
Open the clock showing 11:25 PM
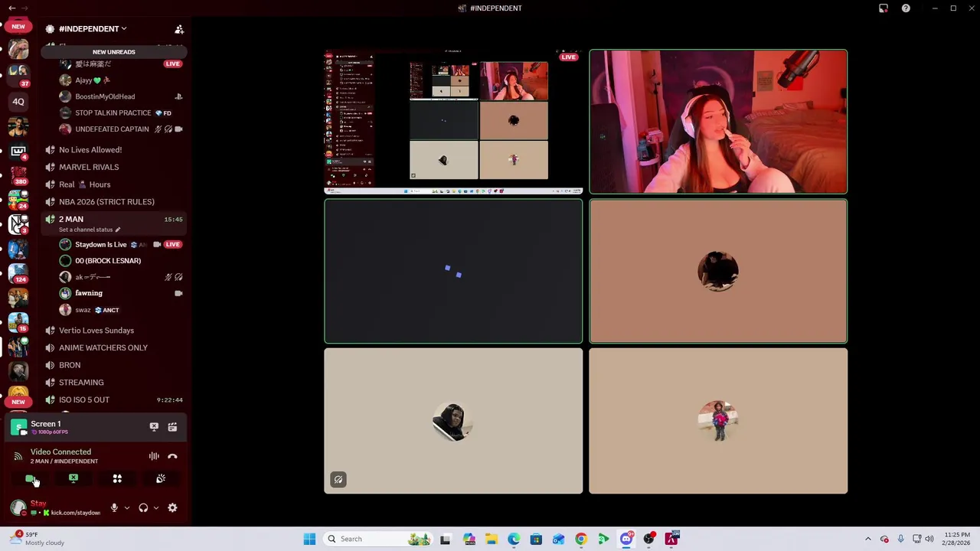point(957,539)
